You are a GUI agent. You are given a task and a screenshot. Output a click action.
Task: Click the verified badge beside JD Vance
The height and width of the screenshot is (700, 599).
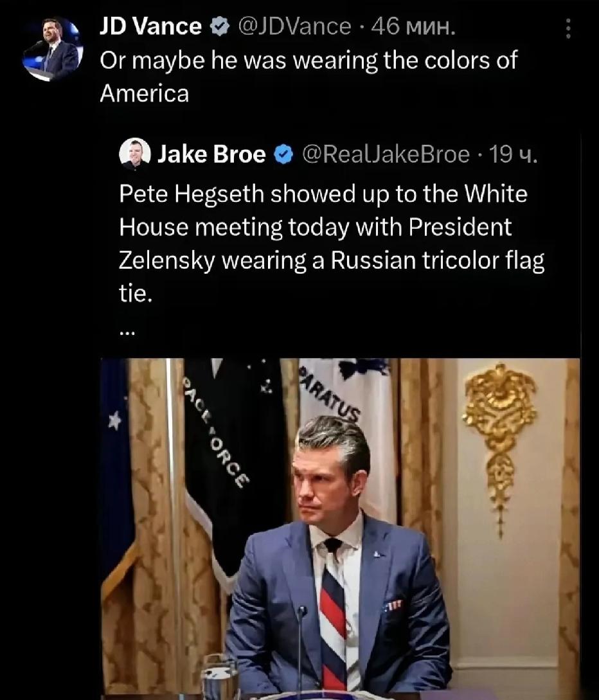220,27
